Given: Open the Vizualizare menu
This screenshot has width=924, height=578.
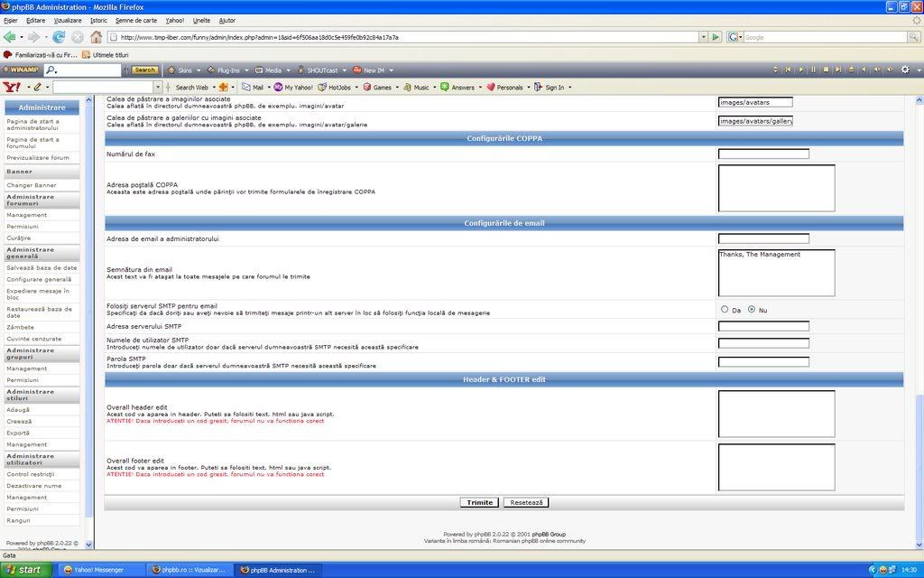Looking at the screenshot, I should (x=68, y=20).
